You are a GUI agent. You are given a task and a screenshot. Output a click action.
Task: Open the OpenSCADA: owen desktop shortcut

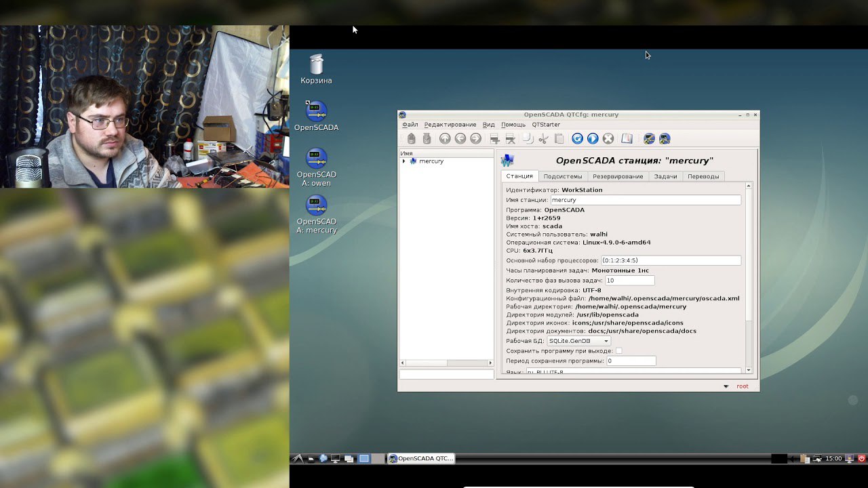(x=316, y=167)
